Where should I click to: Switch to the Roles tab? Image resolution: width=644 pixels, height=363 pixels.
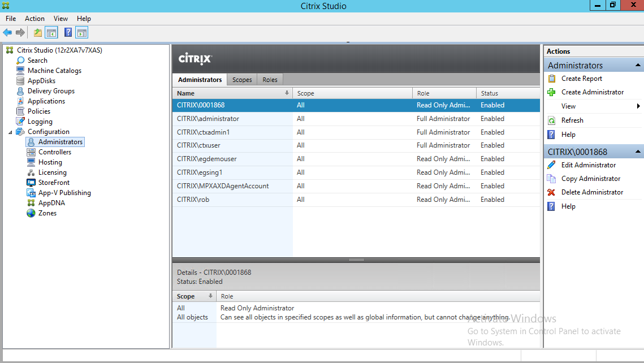coord(270,80)
